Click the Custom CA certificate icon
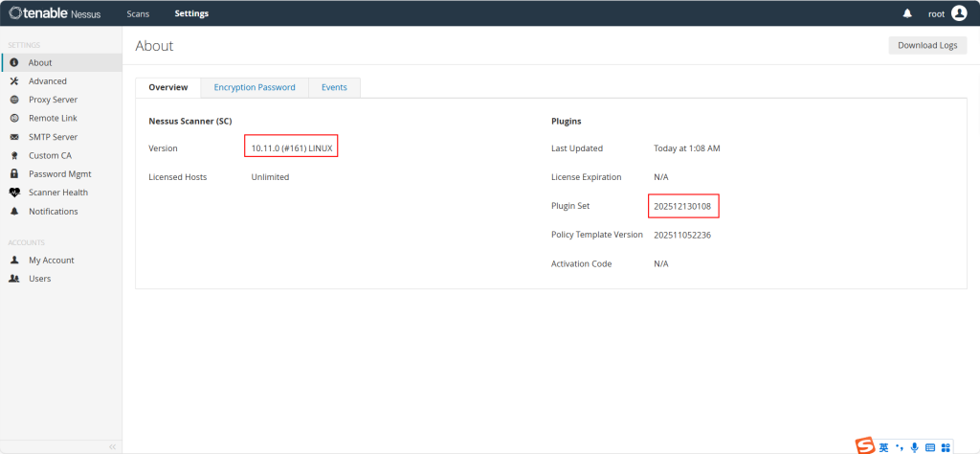Viewport: 980px width, 454px height. [14, 155]
